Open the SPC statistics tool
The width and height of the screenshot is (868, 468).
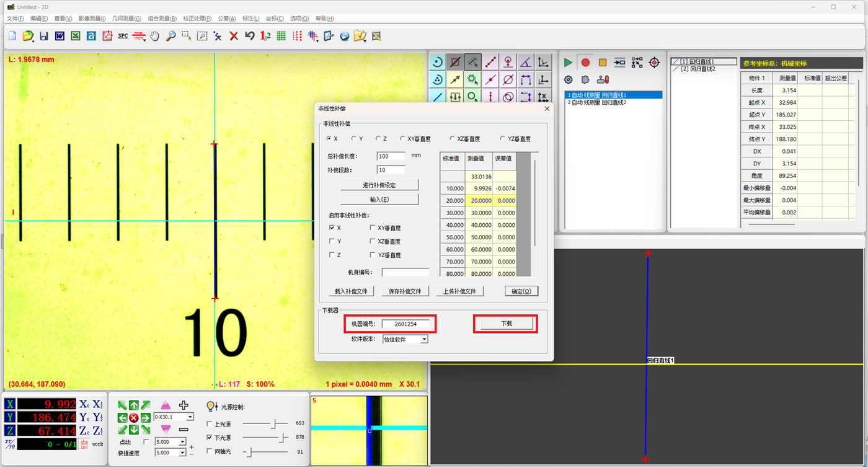coord(123,36)
